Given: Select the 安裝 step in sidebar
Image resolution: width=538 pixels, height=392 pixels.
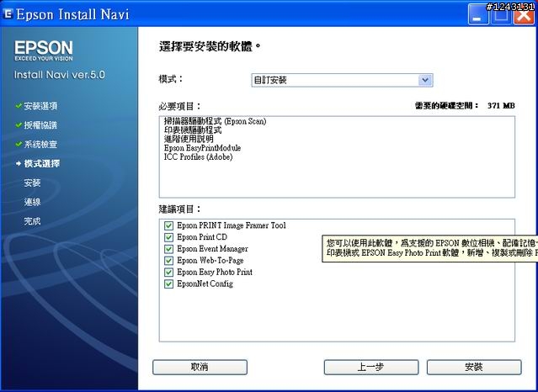Looking at the screenshot, I should point(32,183).
